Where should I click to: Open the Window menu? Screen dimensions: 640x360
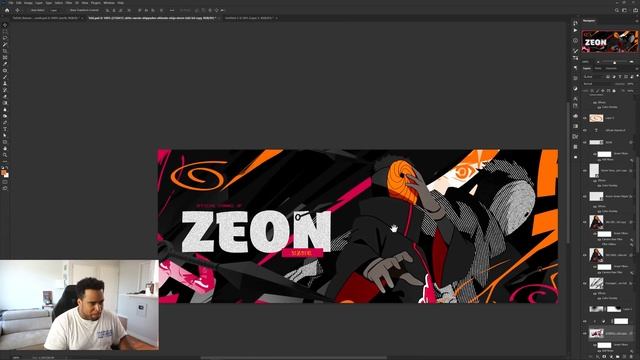click(109, 2)
